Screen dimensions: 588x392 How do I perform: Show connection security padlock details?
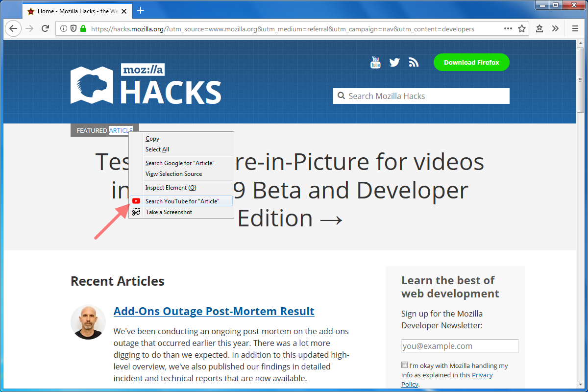coord(83,29)
